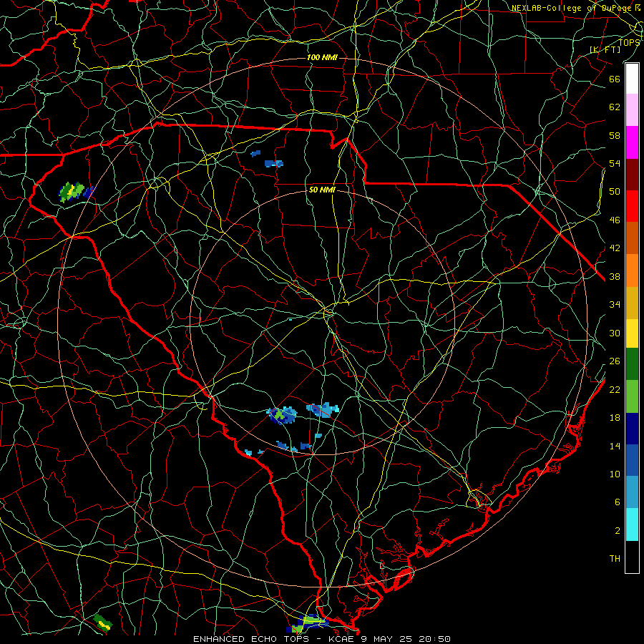
Task: Click the "9 MAY 25 20:50" timestamp
Action: click(x=406, y=639)
